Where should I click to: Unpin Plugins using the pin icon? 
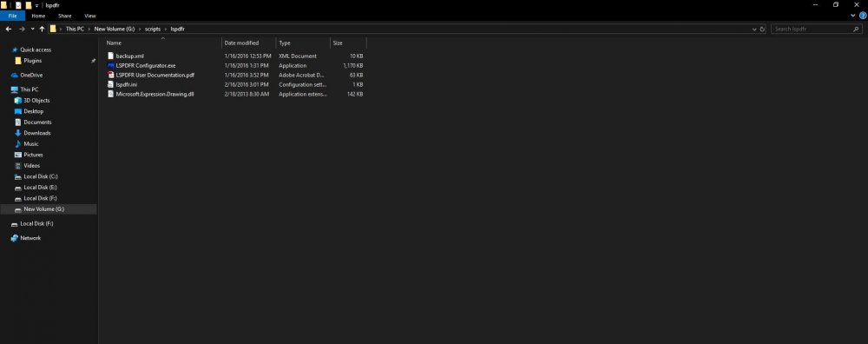(94, 61)
